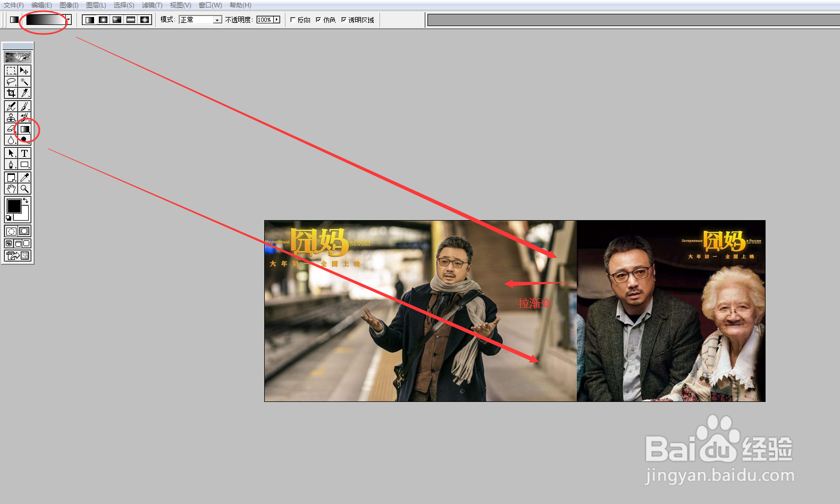
Task: Select the Burn tool
Action: [x=24, y=140]
